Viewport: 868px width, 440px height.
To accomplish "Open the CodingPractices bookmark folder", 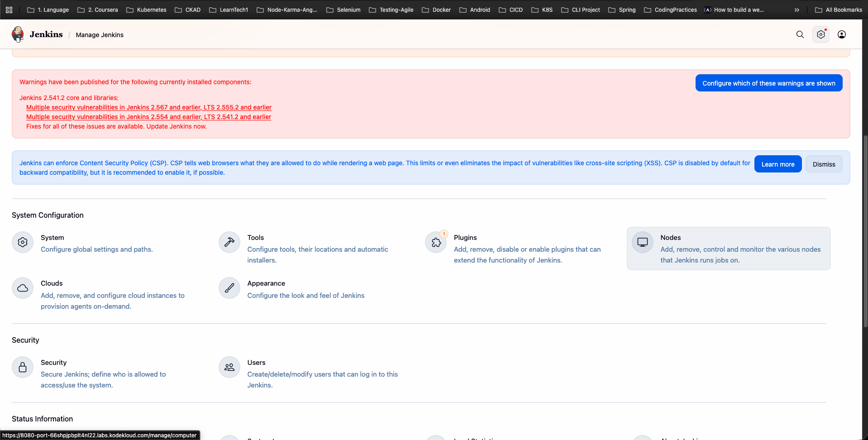I will coord(670,10).
